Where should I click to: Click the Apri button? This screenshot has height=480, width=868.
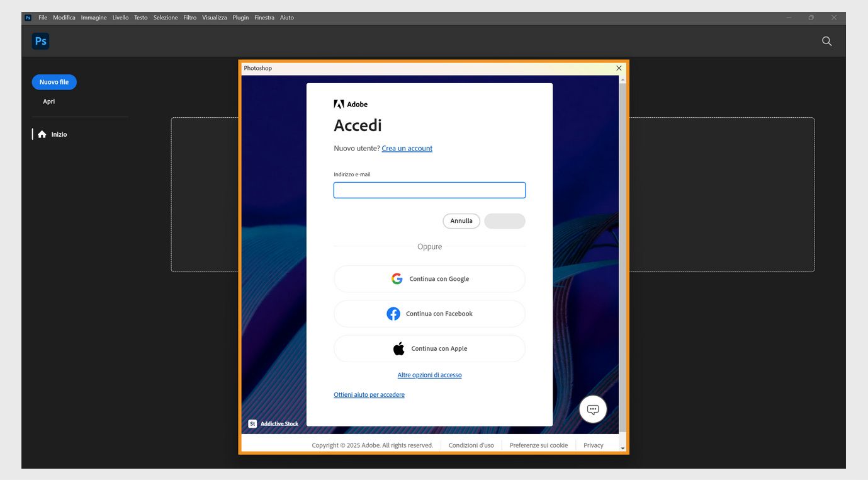49,101
